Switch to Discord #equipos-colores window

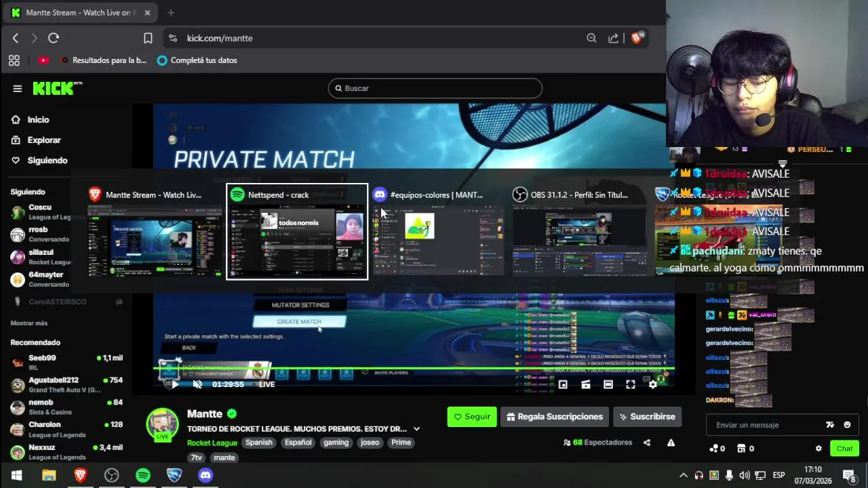coord(437,232)
